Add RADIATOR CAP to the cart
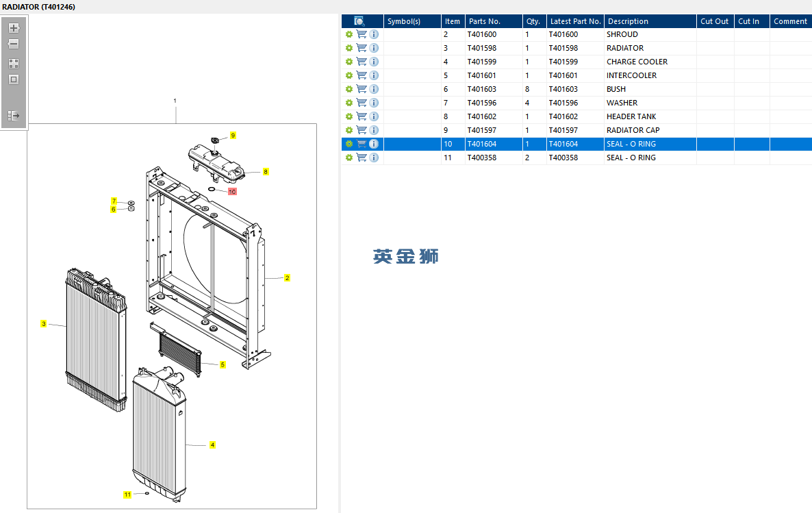 pos(361,130)
